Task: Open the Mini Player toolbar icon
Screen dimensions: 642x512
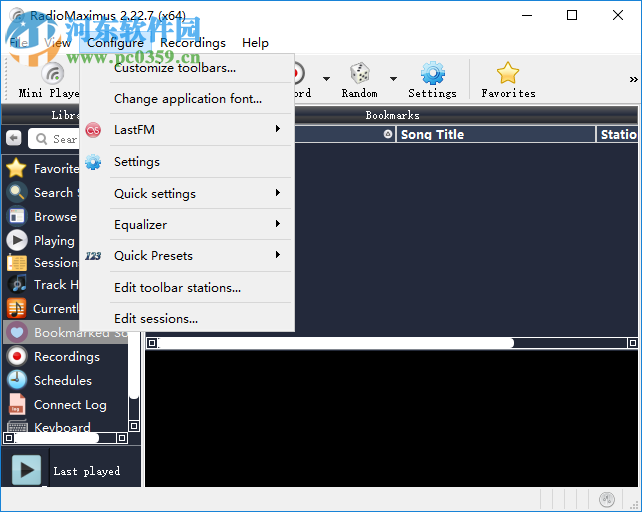Action: [53, 74]
